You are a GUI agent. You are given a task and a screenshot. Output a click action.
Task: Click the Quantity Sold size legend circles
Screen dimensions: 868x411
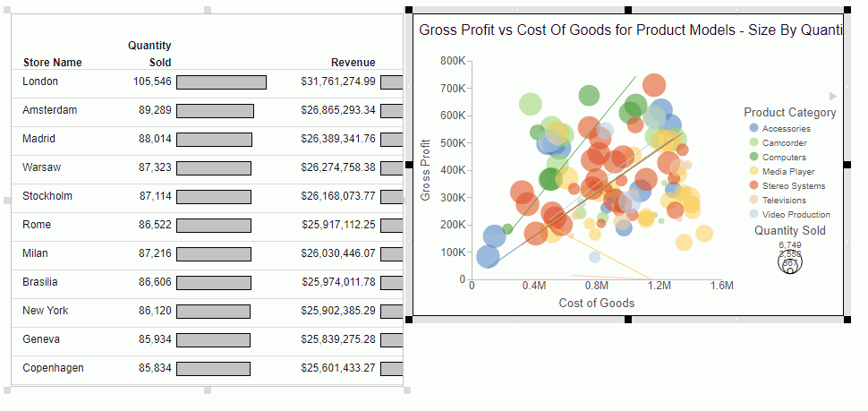(x=790, y=261)
